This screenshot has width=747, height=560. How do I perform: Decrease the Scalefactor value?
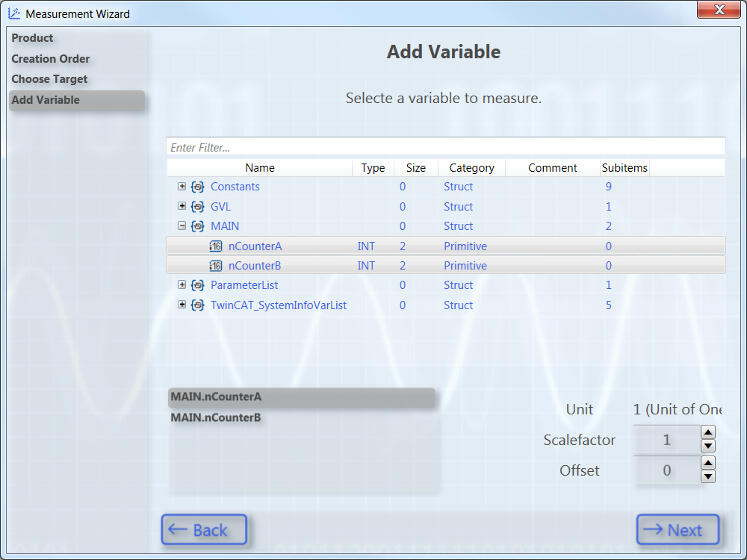[x=708, y=447]
